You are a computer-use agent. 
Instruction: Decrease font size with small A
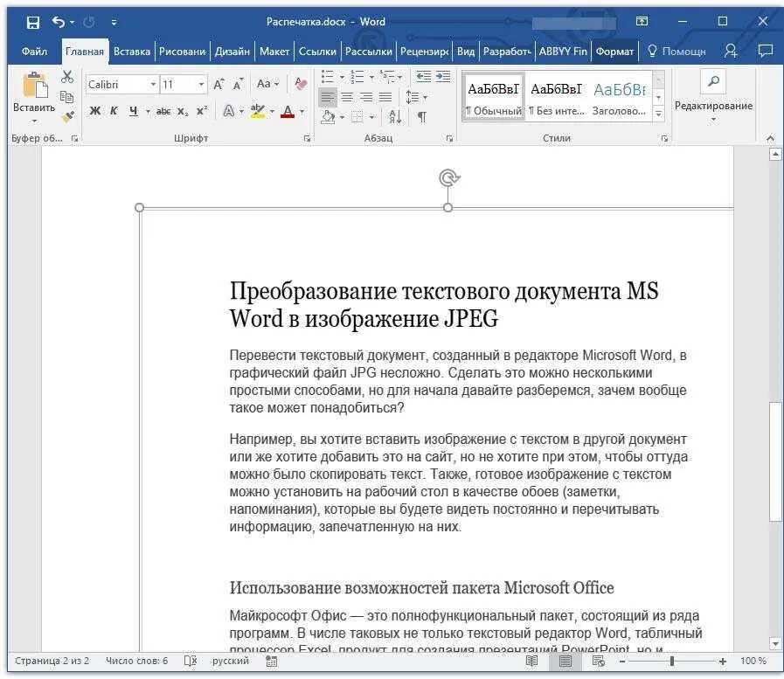[x=238, y=85]
